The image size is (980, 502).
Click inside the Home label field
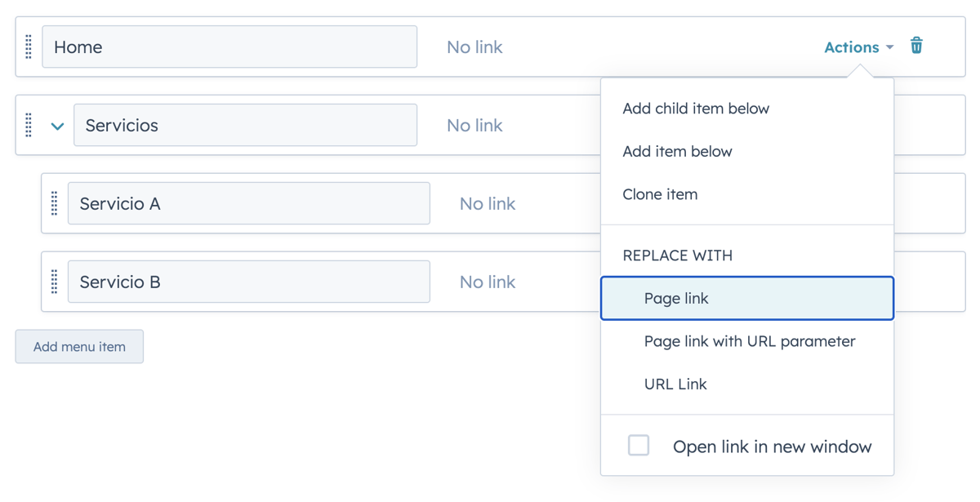(x=229, y=47)
